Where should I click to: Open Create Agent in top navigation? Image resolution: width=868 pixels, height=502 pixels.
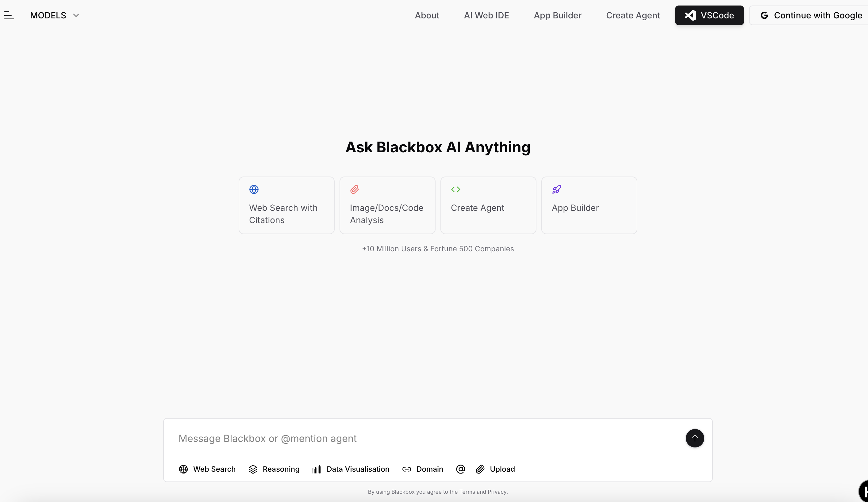[633, 16]
